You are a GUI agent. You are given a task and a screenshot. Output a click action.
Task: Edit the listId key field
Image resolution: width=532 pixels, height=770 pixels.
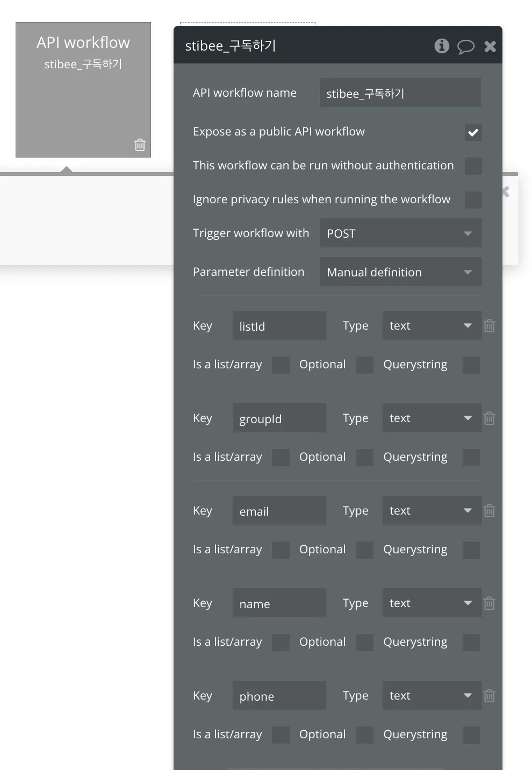pyautogui.click(x=279, y=326)
